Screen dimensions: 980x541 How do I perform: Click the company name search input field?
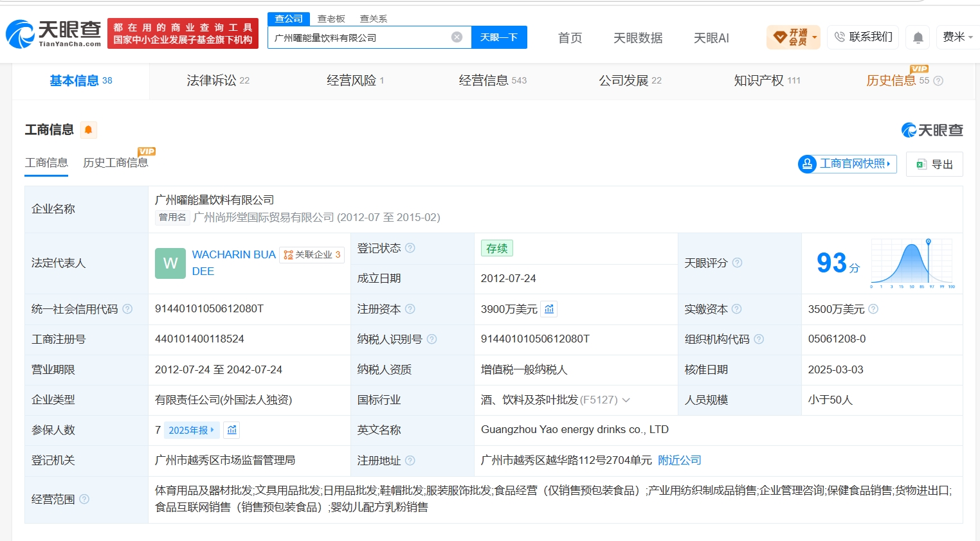(360, 37)
